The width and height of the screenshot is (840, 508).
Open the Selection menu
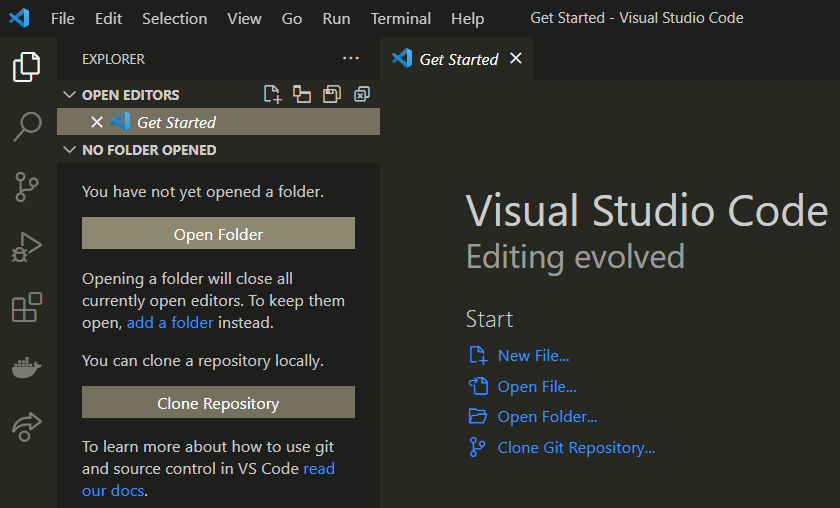(174, 18)
